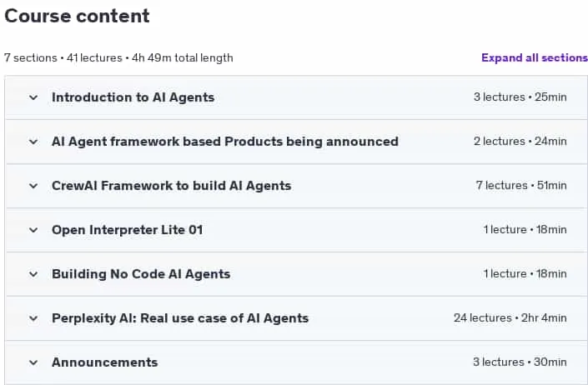Click the 24 lectures • 2hr 4min label
Screen dimensions: 588x385
pyautogui.click(x=510, y=318)
